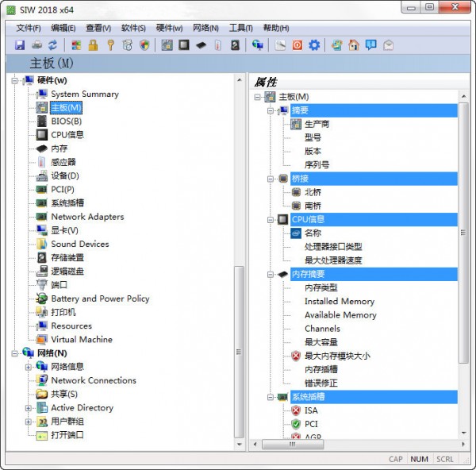Select BIOS(B) in the hardware tree

[x=67, y=121]
